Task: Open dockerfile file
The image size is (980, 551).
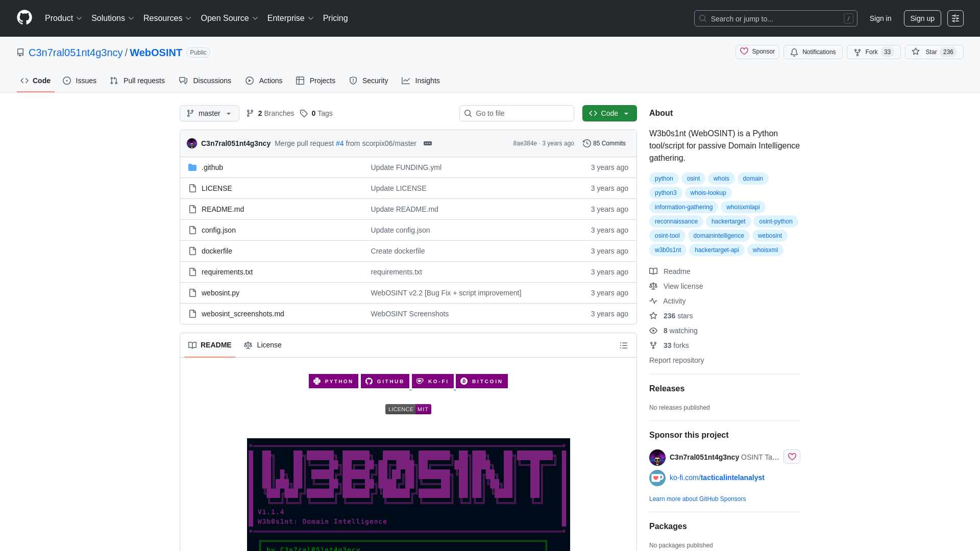Action: pyautogui.click(x=217, y=251)
